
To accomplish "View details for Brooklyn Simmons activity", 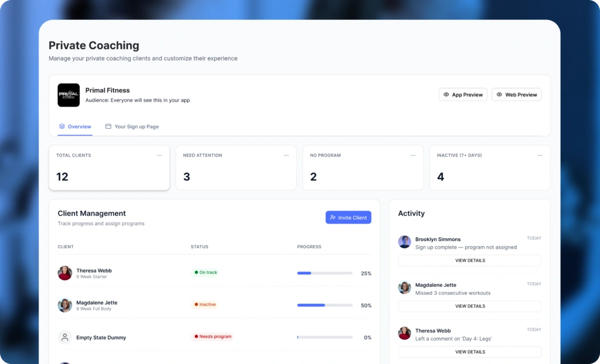I will pyautogui.click(x=469, y=260).
